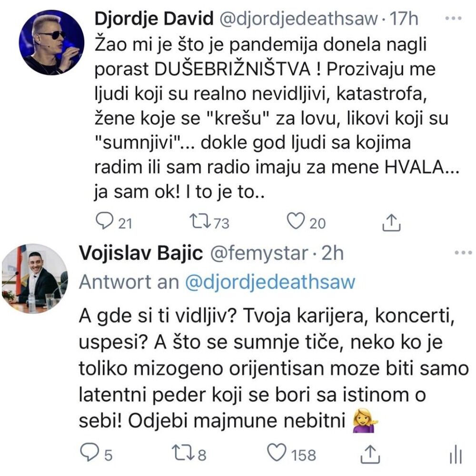Click the @djordjedeathsaw mention in reply line
Image resolution: width=476 pixels, height=476 pixels.
point(269,282)
